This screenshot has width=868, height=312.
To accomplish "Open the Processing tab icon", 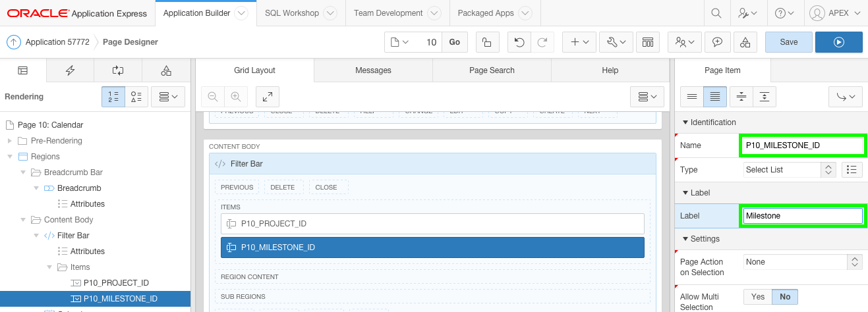I will click(x=118, y=70).
